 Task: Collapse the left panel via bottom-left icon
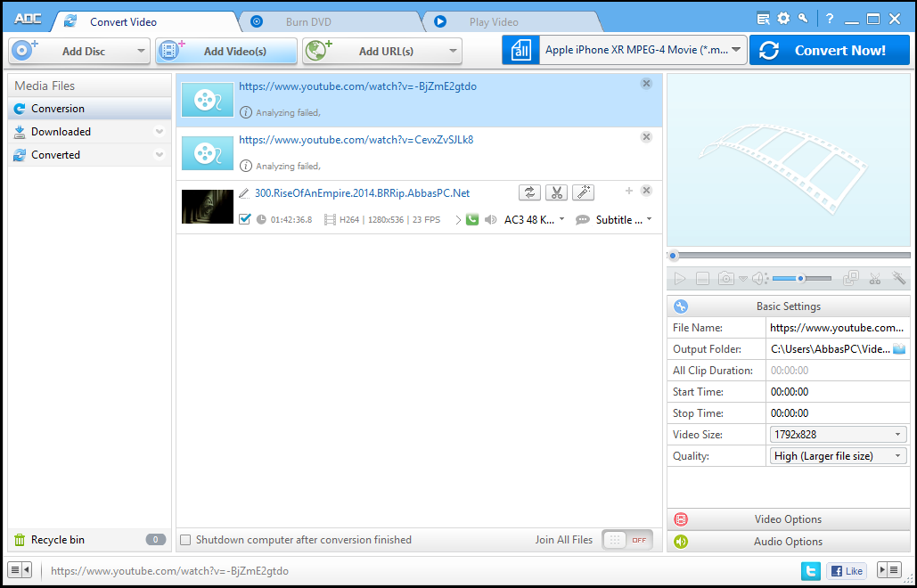tap(20, 570)
